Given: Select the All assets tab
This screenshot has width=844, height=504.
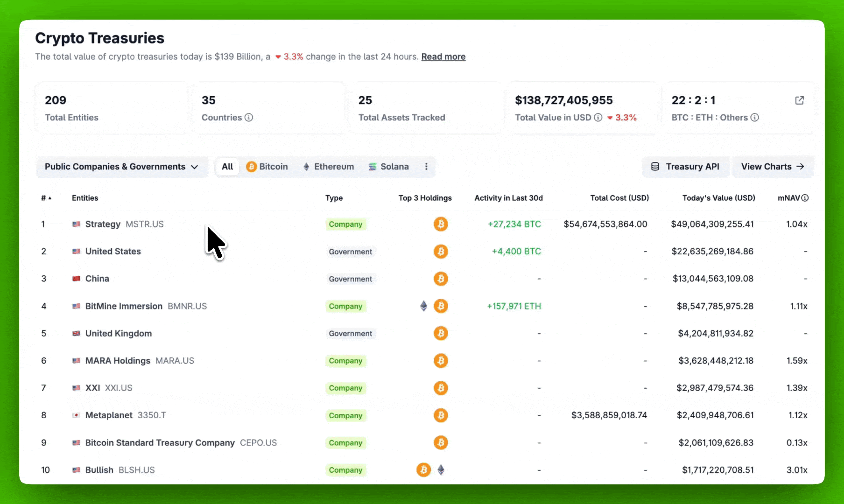Looking at the screenshot, I should tap(227, 167).
